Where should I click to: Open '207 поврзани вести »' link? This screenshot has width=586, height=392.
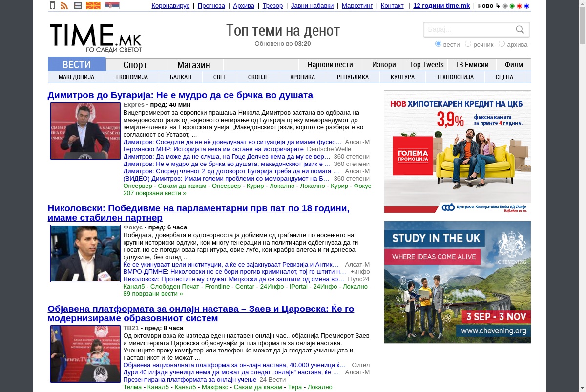[155, 193]
